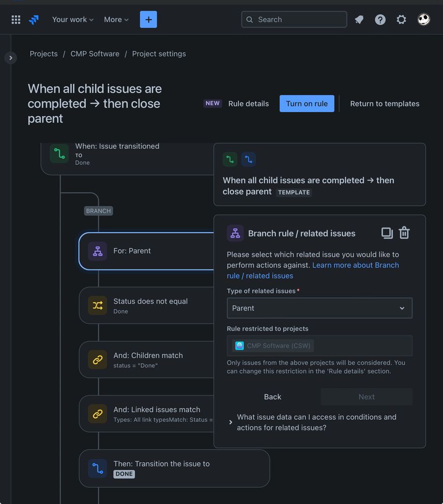The height and width of the screenshot is (504, 443).
Task: Open settings gear icon
Action: 401,20
